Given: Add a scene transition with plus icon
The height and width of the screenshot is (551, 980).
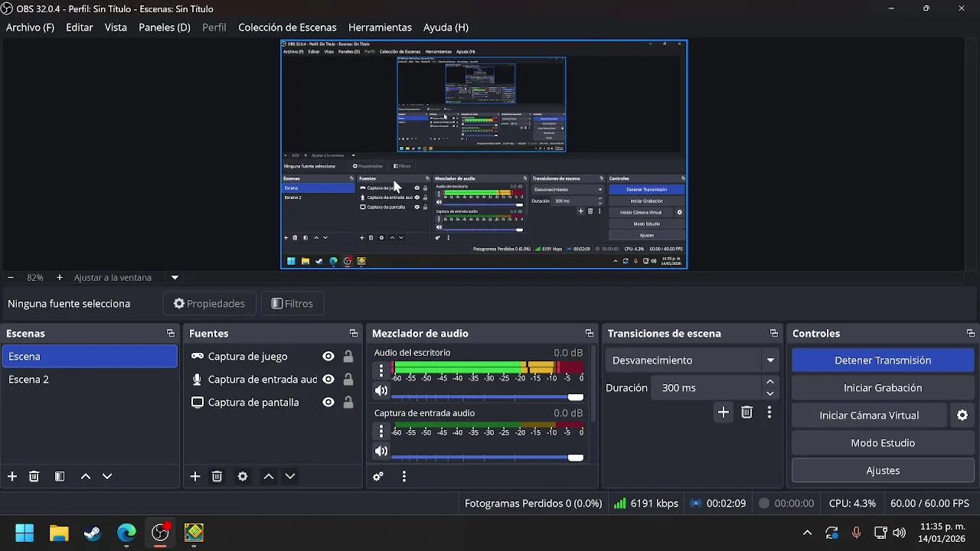Looking at the screenshot, I should tap(724, 412).
